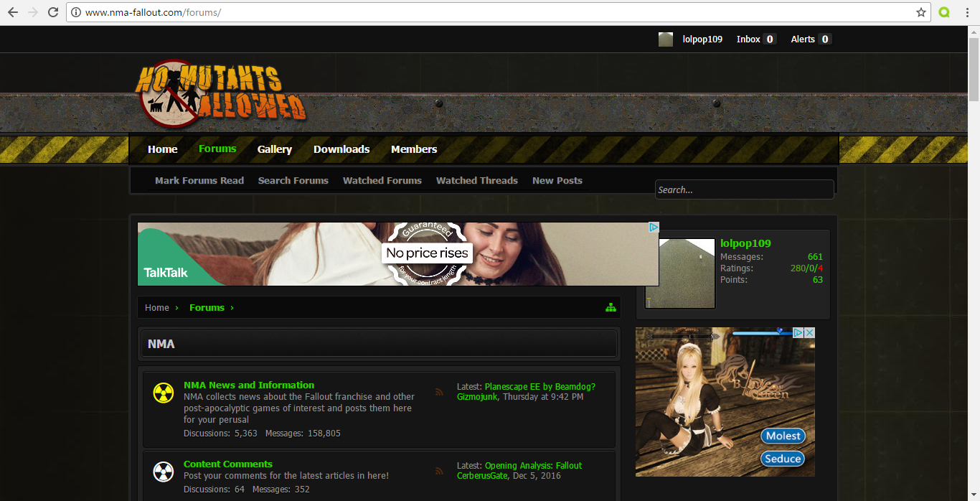Image resolution: width=980 pixels, height=501 pixels.
Task: Bookmark this page with the star
Action: tap(921, 12)
